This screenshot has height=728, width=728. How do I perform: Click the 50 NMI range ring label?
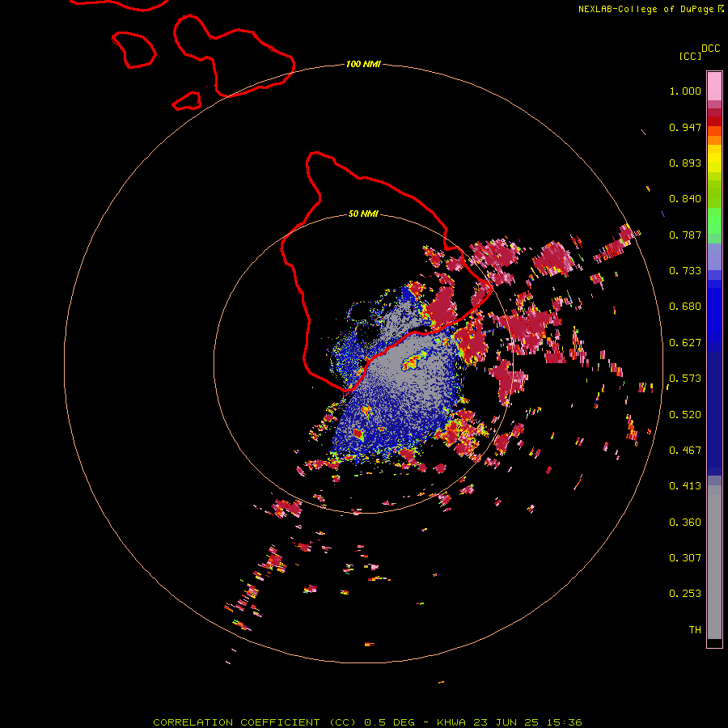point(363,214)
